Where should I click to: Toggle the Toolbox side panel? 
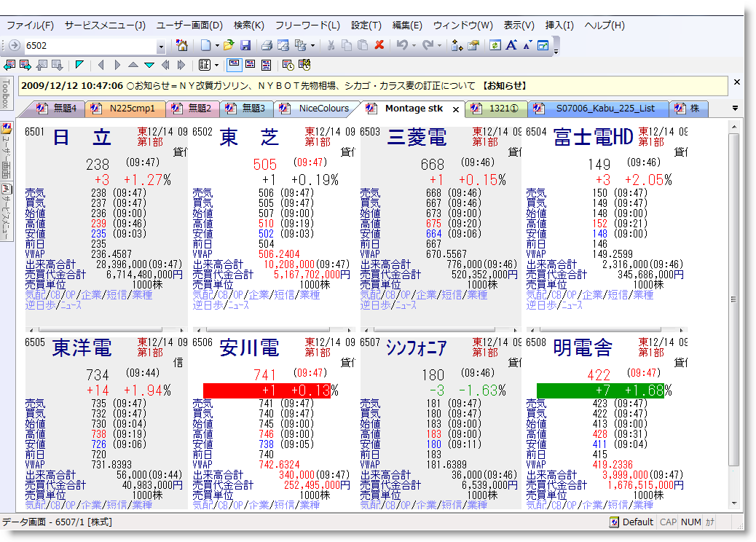tap(6, 93)
